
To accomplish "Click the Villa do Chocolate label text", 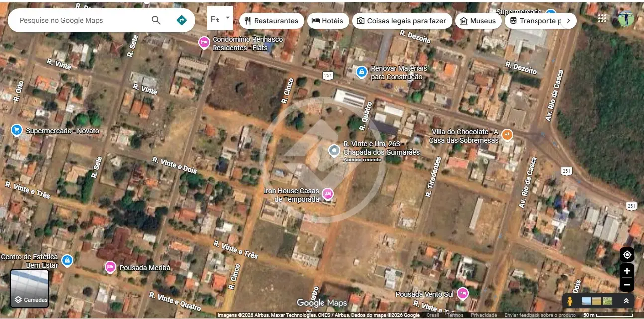I will 464,136.
